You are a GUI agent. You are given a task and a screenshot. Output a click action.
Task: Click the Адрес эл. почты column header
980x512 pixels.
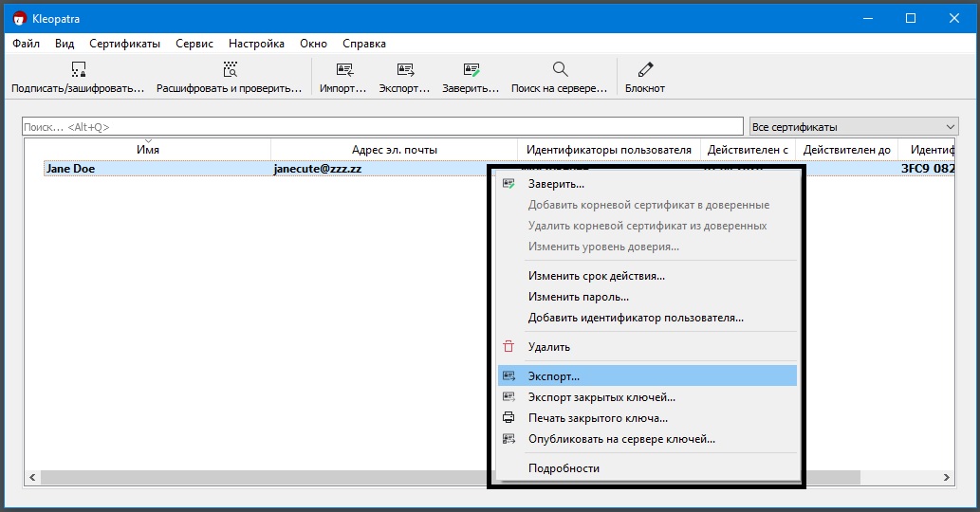[394, 150]
